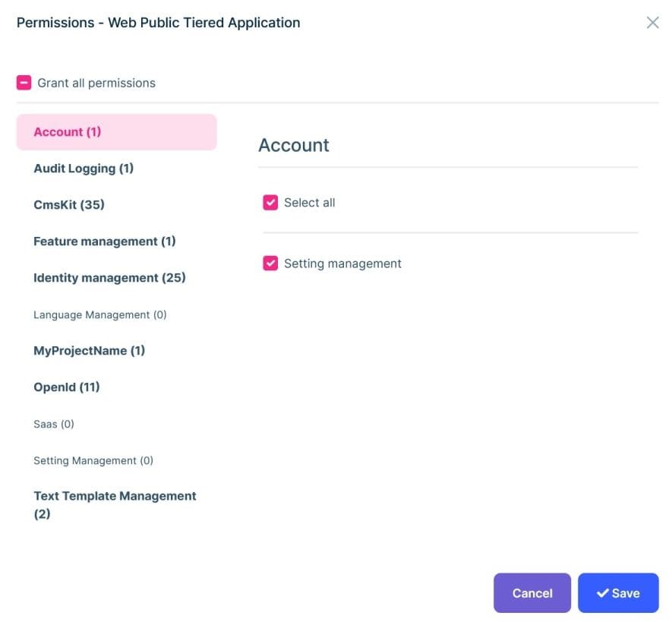Click the X to close the Permissions dialog
672x622 pixels.
(x=652, y=22)
